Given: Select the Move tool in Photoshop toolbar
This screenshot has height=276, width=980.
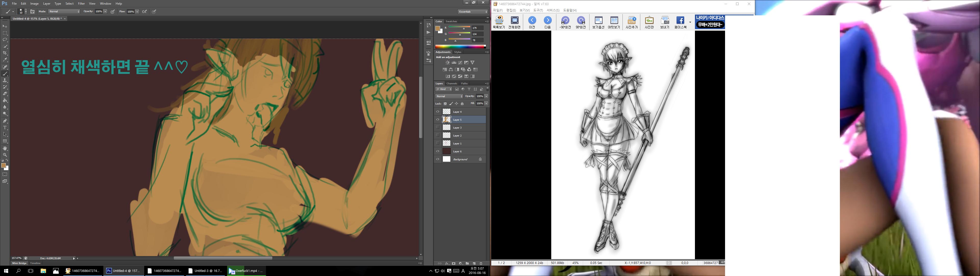Looking at the screenshot, I should pyautogui.click(x=5, y=26).
